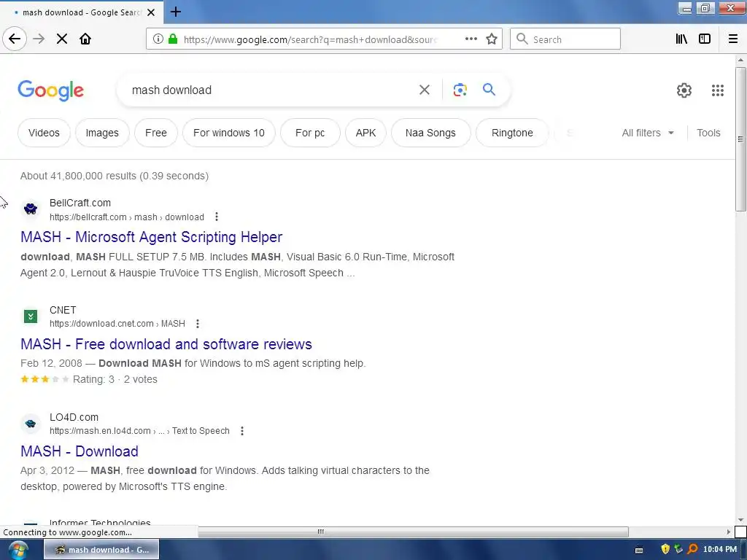Click the yellow shield tray icon

tap(665, 549)
